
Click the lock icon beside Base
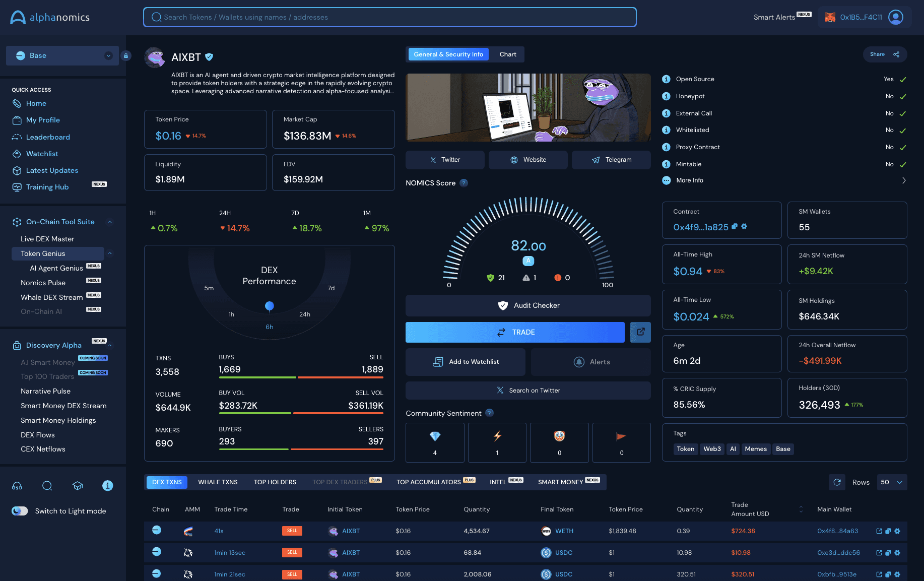(x=126, y=55)
